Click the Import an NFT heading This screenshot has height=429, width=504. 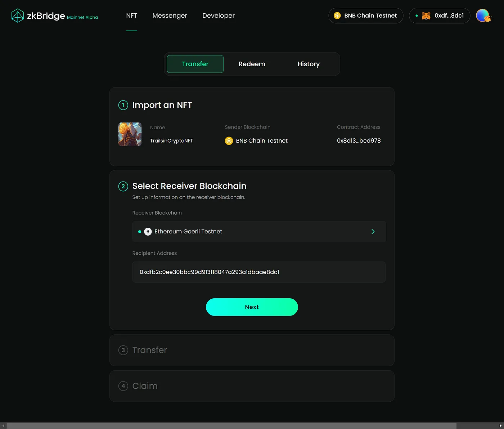(x=162, y=105)
